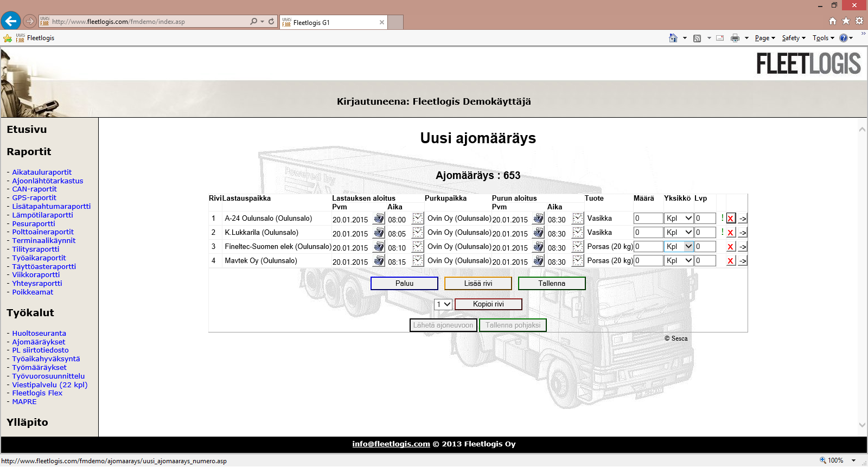The height and width of the screenshot is (467, 868).
Task: Click Lähetä ajoneuvoon button
Action: point(443,325)
